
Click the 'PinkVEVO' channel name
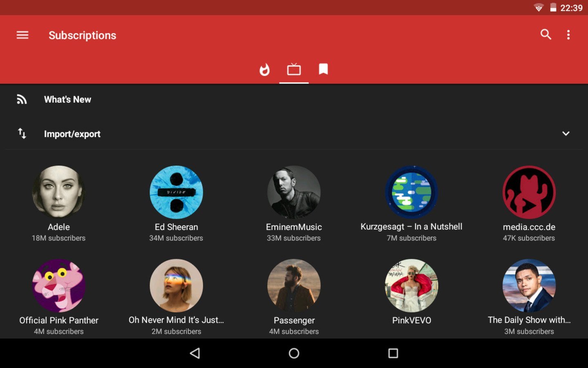[412, 320]
